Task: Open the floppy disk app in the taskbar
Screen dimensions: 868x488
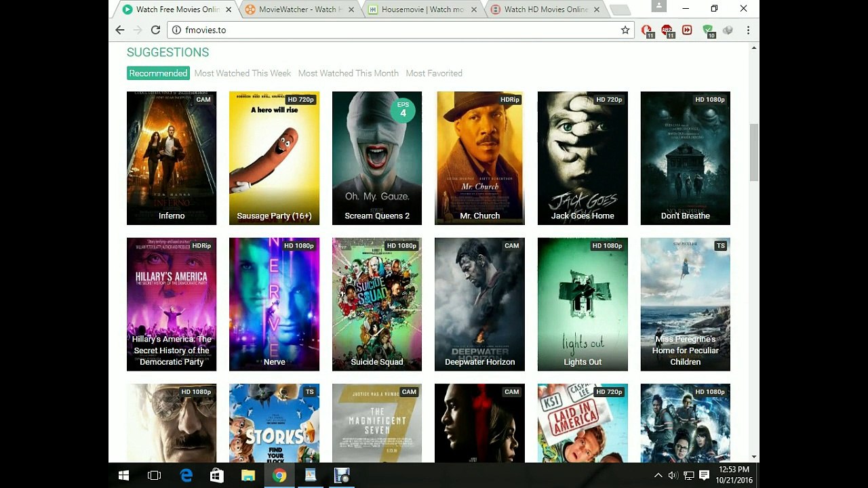Action: coord(342,476)
